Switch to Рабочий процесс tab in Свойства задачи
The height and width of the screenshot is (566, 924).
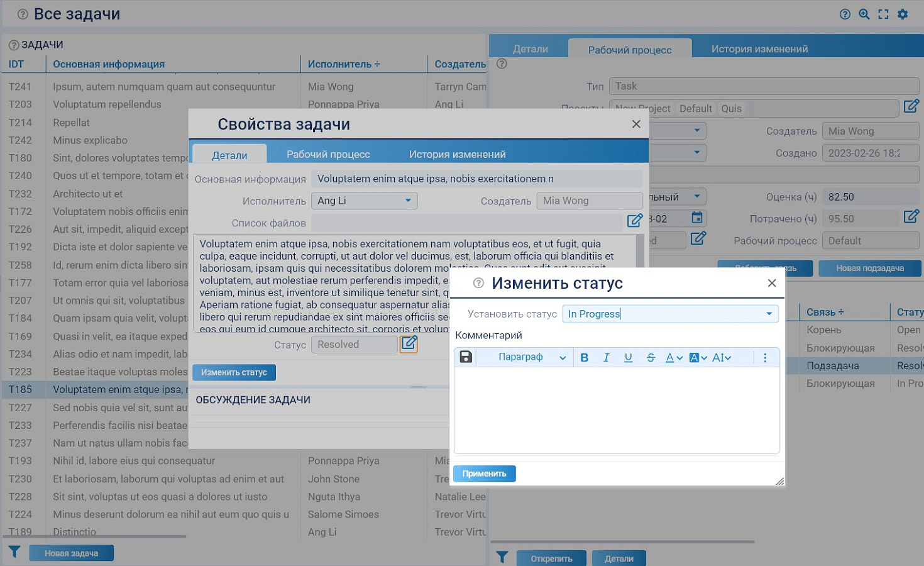(x=328, y=154)
